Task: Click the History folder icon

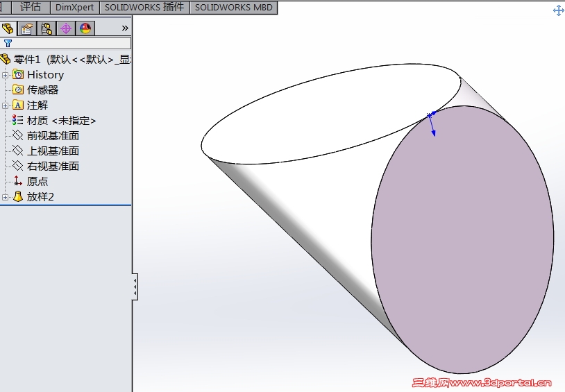Action: click(18, 74)
